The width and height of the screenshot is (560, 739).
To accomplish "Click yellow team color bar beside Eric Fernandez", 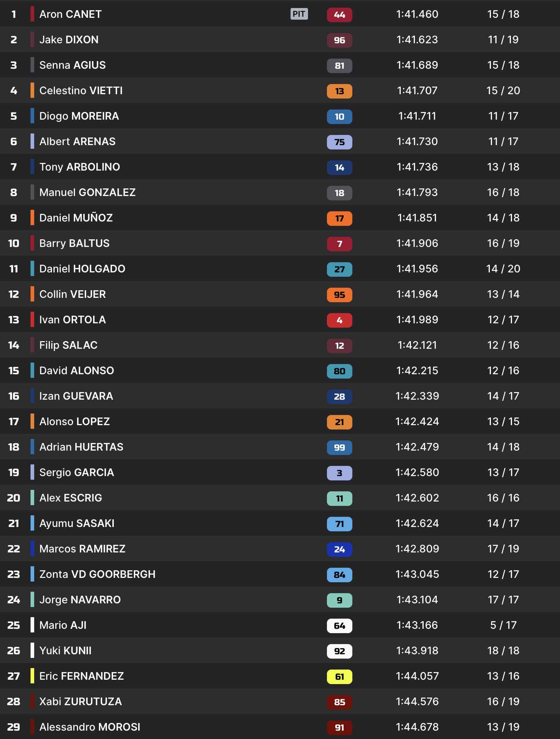I will pos(32,676).
